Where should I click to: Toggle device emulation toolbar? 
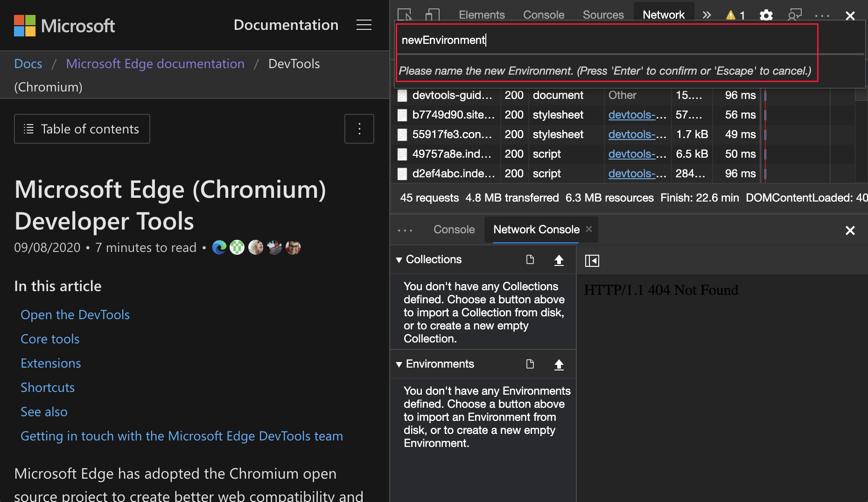point(433,15)
